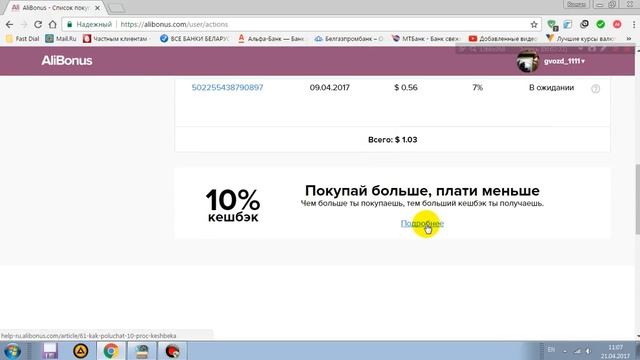Open the gvozd_1111 user dropdown menu

564,61
